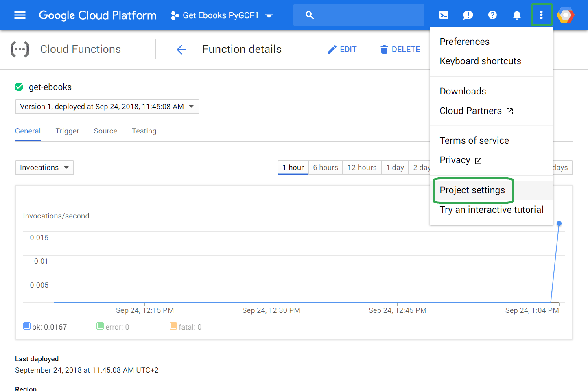Select the 6 hours time range

pyautogui.click(x=326, y=168)
